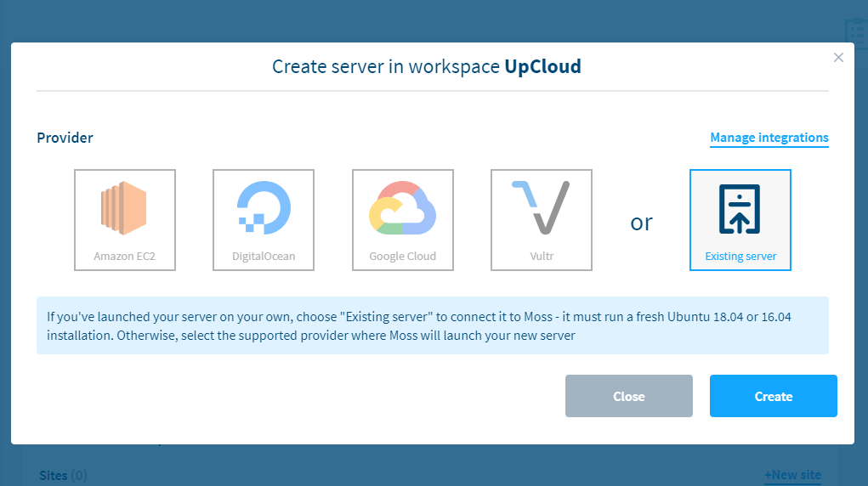The image size is (868, 486).
Task: Select the Amazon EC2 provider logo
Action: [125, 208]
